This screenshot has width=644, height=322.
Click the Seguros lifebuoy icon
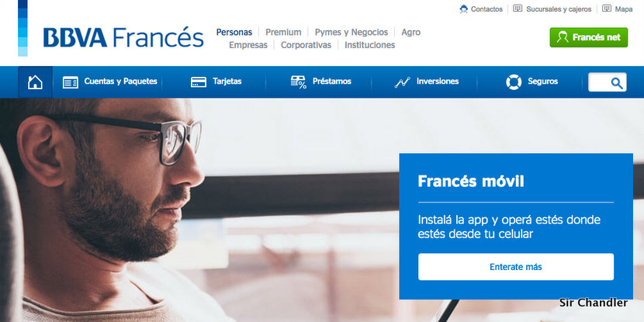pyautogui.click(x=514, y=82)
